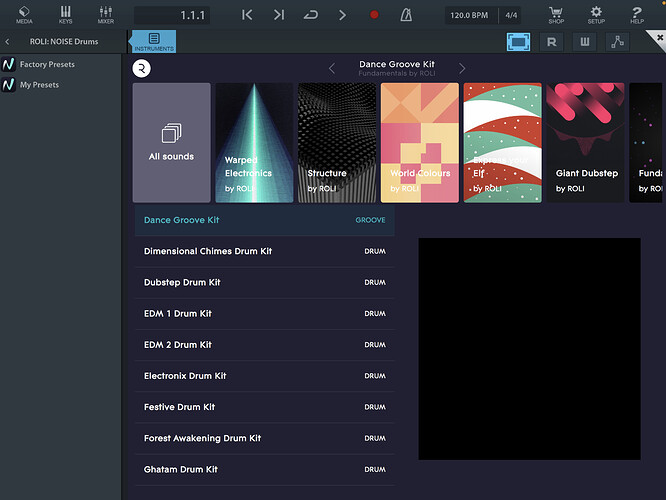Click the mini keyboard toolbar icon

(x=584, y=42)
